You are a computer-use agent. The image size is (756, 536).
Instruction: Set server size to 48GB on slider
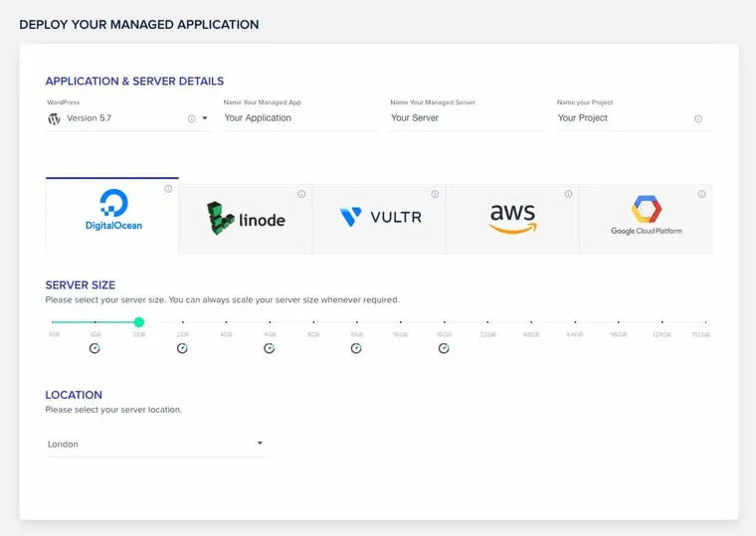pyautogui.click(x=531, y=322)
